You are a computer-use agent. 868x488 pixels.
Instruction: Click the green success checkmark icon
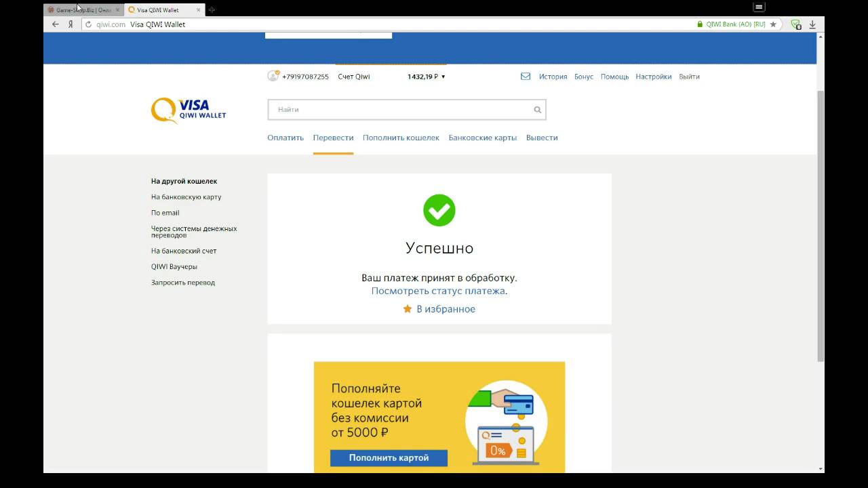coord(439,210)
